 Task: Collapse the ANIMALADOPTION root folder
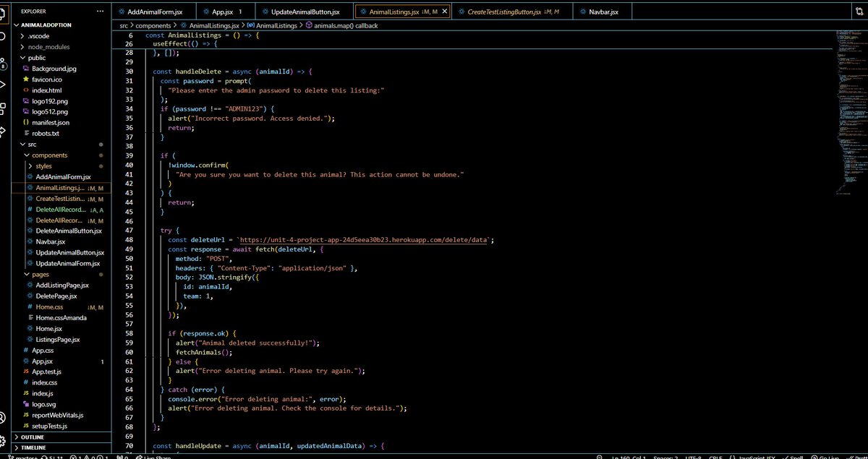pyautogui.click(x=16, y=25)
